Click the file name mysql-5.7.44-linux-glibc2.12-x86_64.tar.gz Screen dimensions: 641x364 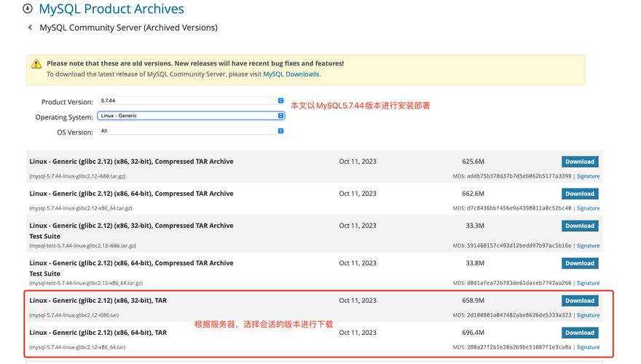81,208
